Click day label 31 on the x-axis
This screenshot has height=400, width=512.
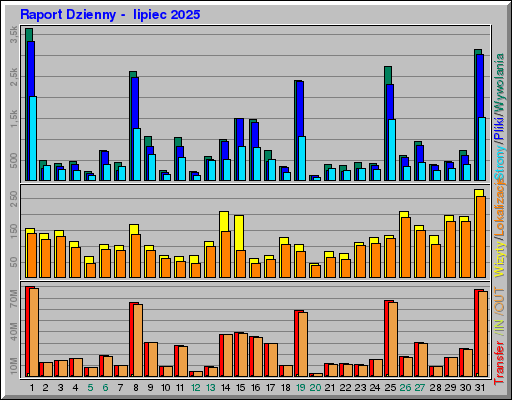[x=480, y=388]
